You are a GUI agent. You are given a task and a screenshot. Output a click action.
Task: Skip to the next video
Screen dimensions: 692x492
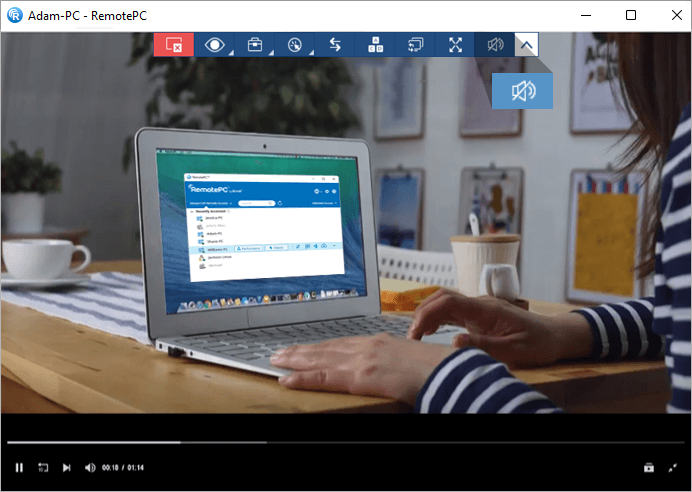(x=66, y=467)
